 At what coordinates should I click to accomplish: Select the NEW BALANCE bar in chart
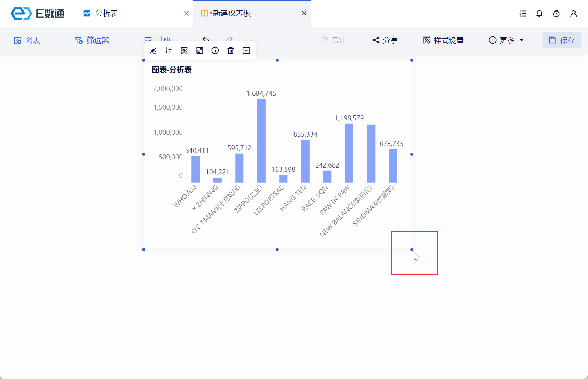tap(371, 154)
